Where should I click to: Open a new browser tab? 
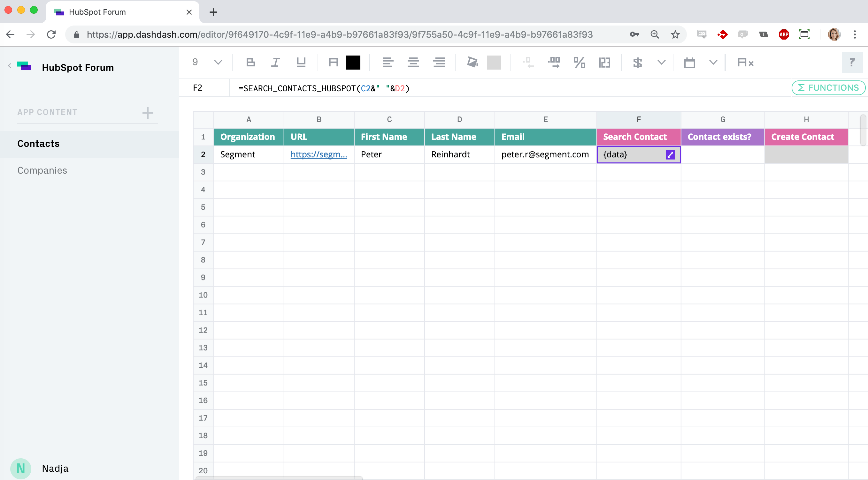(213, 12)
